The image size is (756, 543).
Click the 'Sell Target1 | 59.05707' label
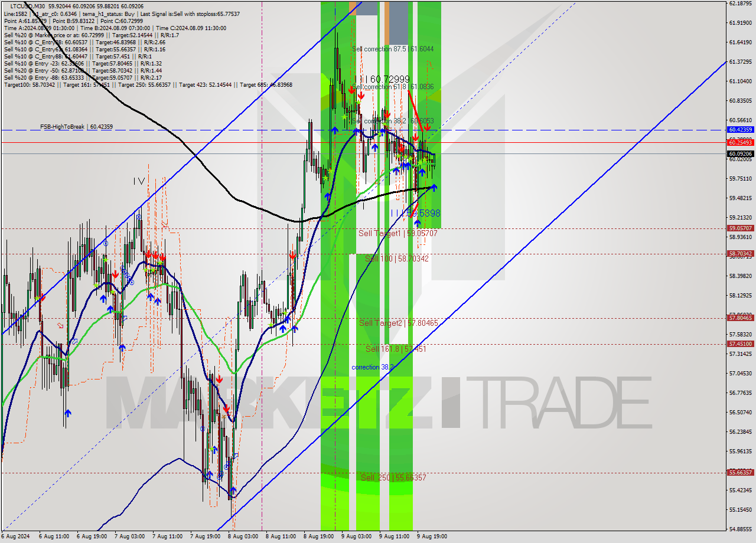tap(398, 233)
